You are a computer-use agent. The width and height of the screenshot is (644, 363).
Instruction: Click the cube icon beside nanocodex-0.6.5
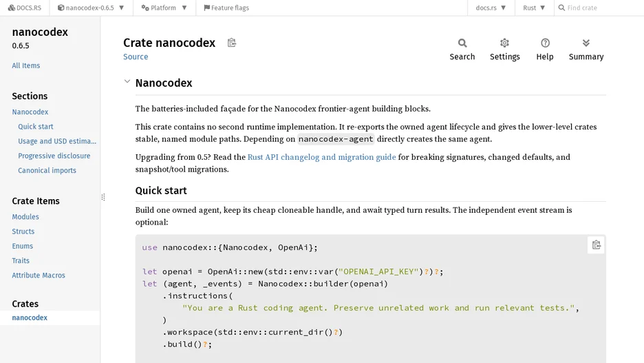click(x=61, y=8)
